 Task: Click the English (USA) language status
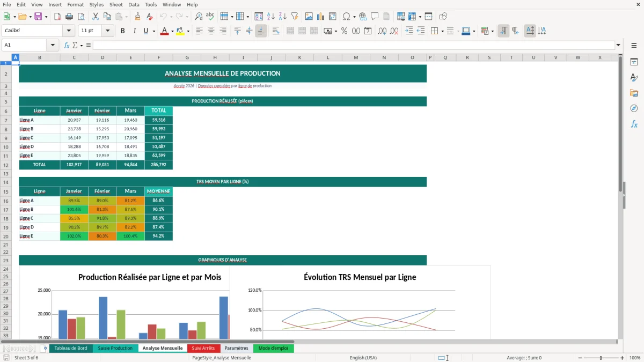363,358
